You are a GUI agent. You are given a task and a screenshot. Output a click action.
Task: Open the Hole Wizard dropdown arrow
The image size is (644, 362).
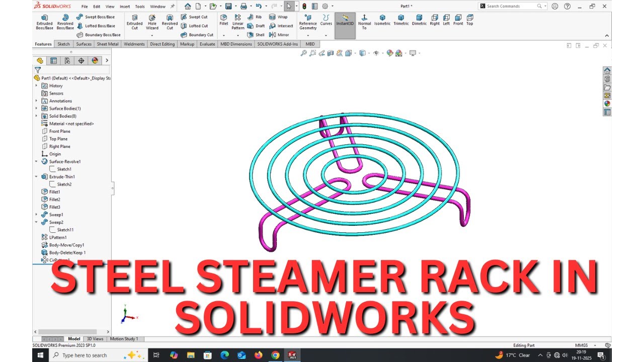(152, 35)
